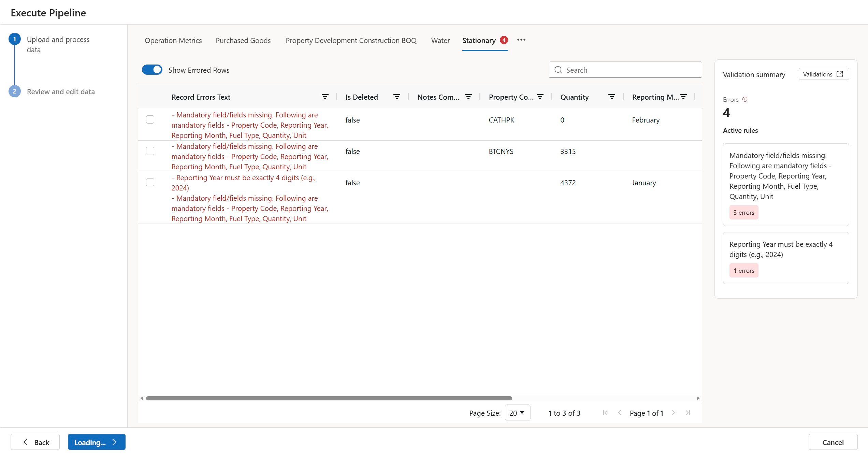Click the Cancel button
The width and height of the screenshot is (868, 456).
click(x=833, y=442)
